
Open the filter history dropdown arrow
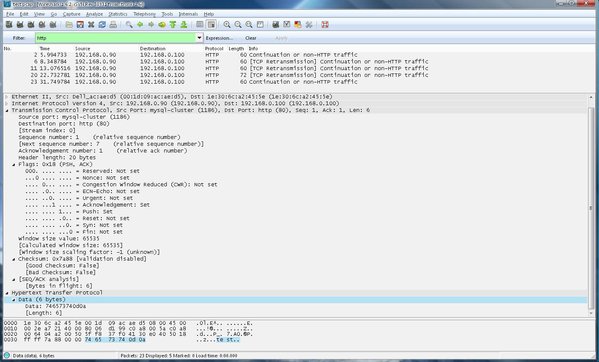(x=199, y=38)
